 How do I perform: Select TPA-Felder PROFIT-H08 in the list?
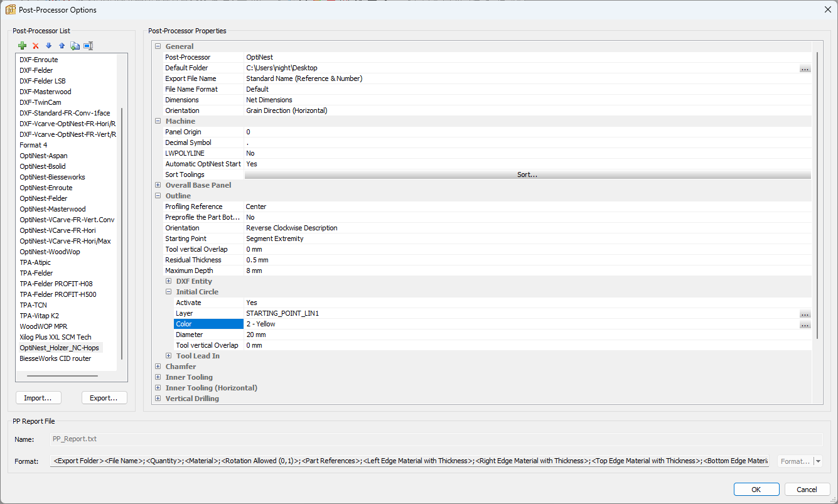(x=56, y=284)
